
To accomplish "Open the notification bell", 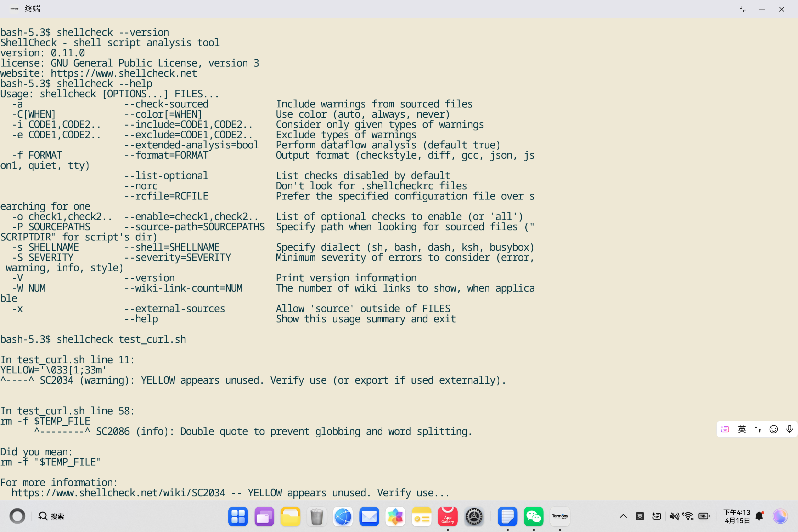I will pyautogui.click(x=759, y=516).
